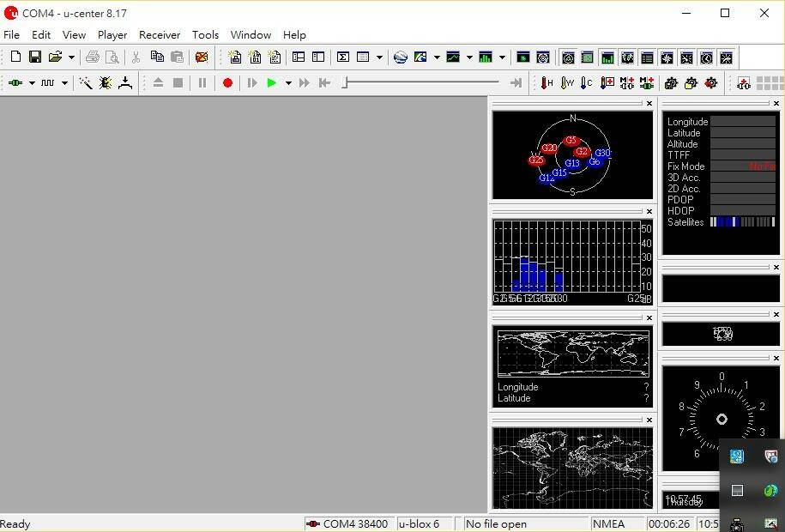Viewport: 785px width, 532px height.
Task: Toggle the Satellite Position docking window button
Action: [x=568, y=58]
